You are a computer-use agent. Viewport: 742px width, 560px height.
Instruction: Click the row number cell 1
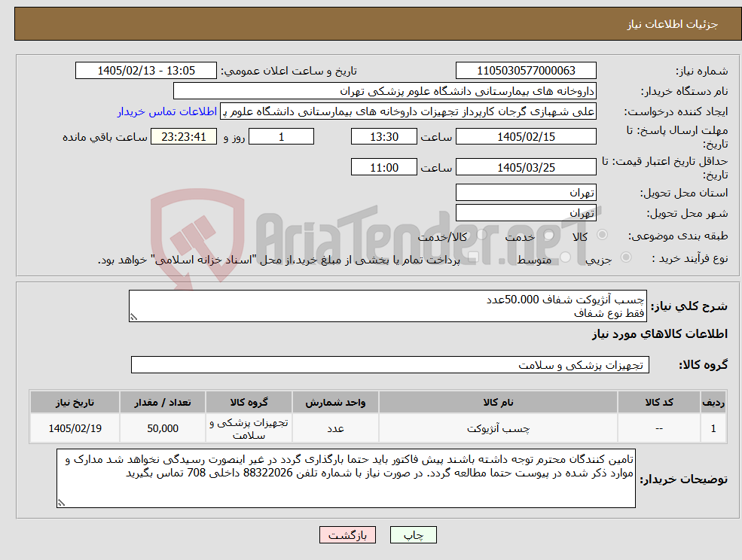click(713, 428)
